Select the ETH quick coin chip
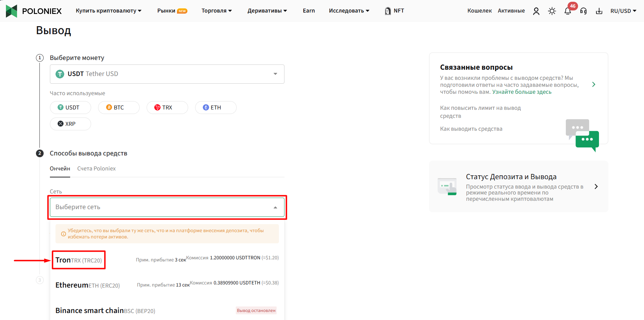Screen dimensions: 644x320 click(x=216, y=107)
